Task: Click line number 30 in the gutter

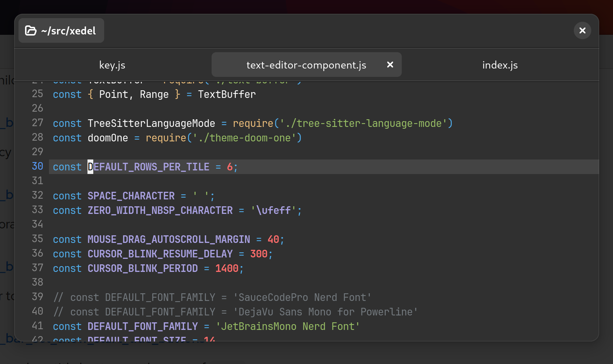Action: coord(38,166)
